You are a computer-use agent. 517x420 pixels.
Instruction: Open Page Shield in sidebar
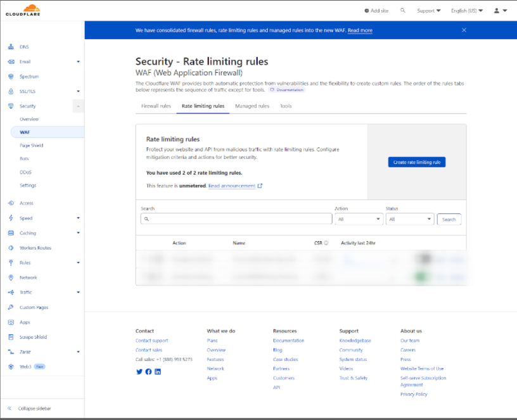pyautogui.click(x=31, y=146)
